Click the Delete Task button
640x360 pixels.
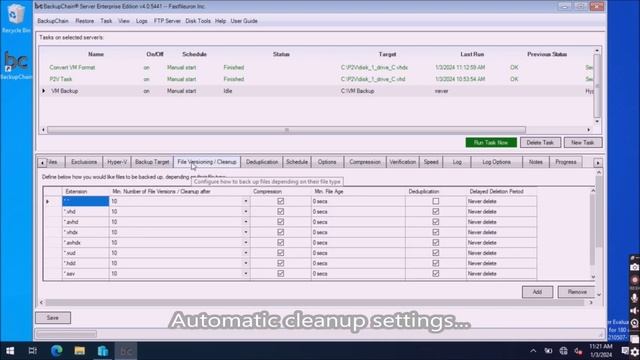pos(540,142)
